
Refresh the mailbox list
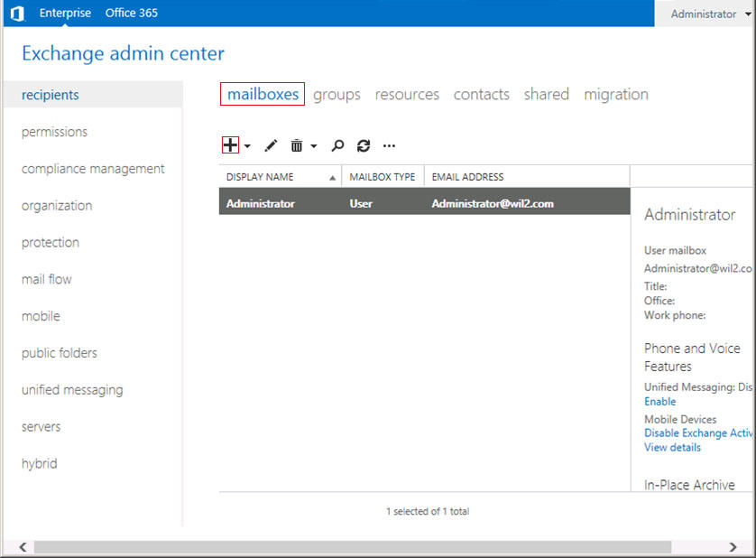(364, 145)
